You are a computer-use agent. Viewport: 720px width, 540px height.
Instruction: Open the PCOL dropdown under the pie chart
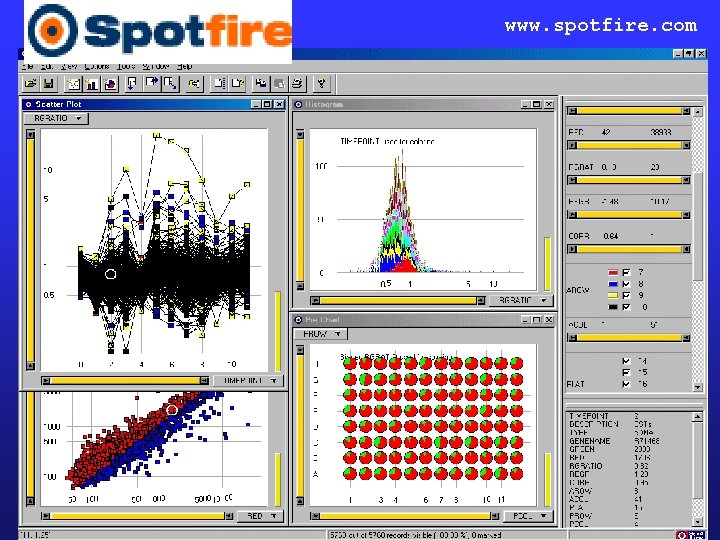coord(528,516)
